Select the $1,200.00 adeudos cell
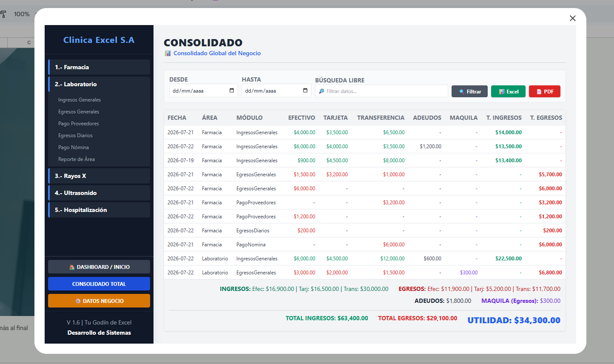The width and height of the screenshot is (614, 364). pos(430,147)
